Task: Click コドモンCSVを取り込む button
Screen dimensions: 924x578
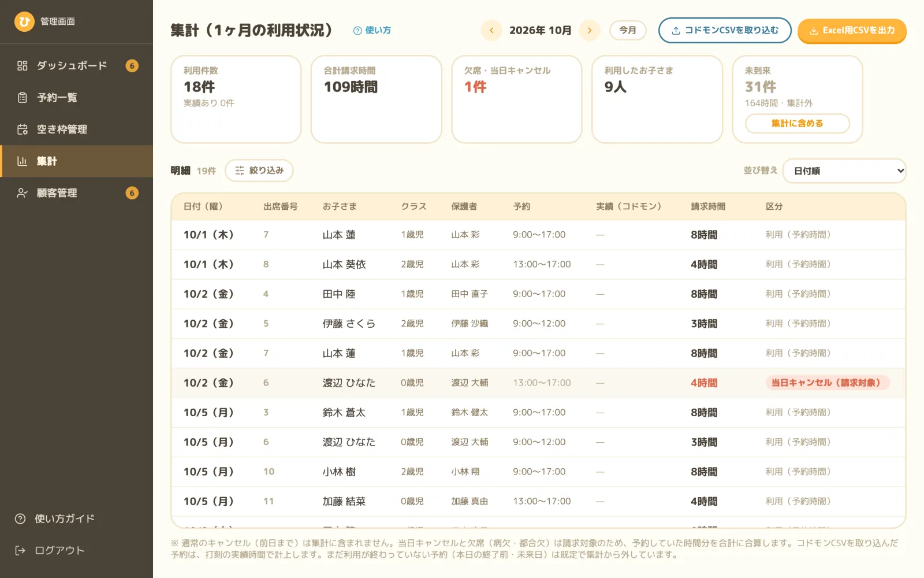Action: coord(725,30)
